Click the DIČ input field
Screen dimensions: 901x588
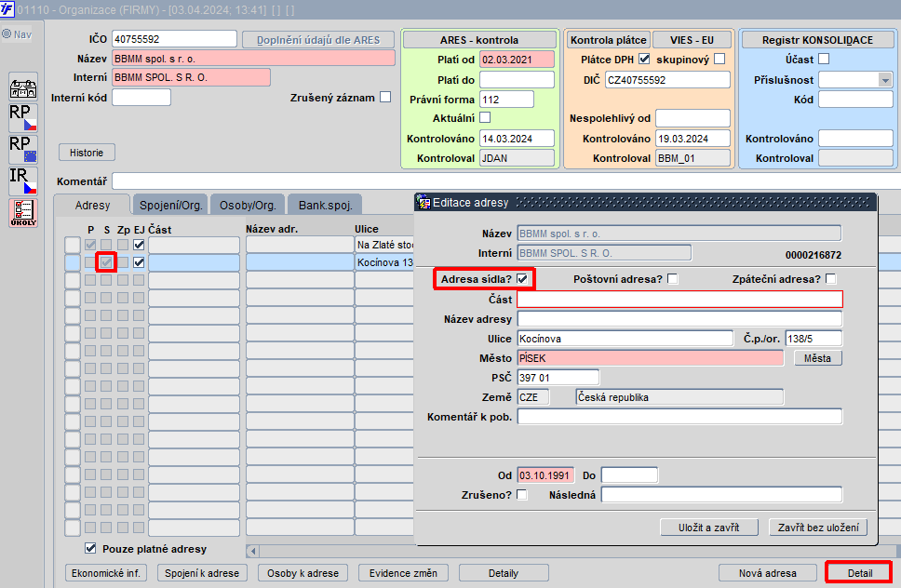[x=667, y=79]
